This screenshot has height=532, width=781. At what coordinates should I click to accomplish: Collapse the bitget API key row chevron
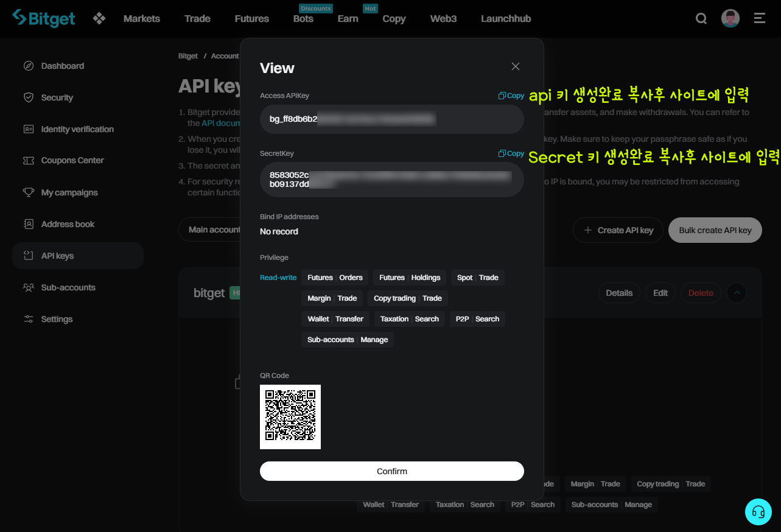737,293
